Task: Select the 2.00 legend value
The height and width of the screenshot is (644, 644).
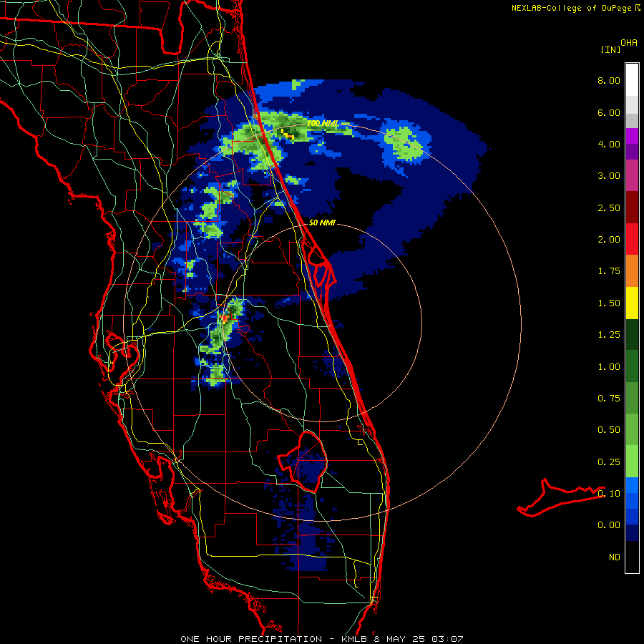Action: (609, 240)
